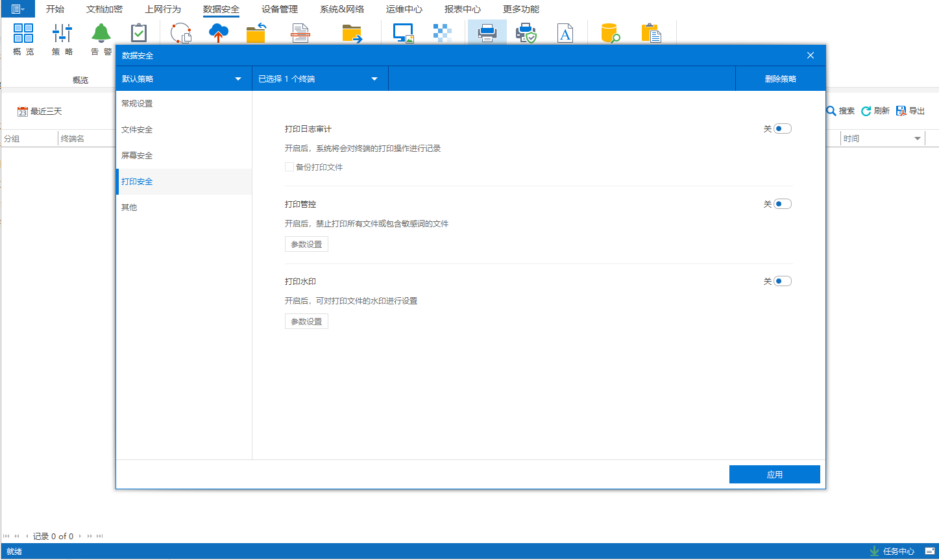Open the 策略 policy sliders icon
939x560 pixels.
coord(62,33)
